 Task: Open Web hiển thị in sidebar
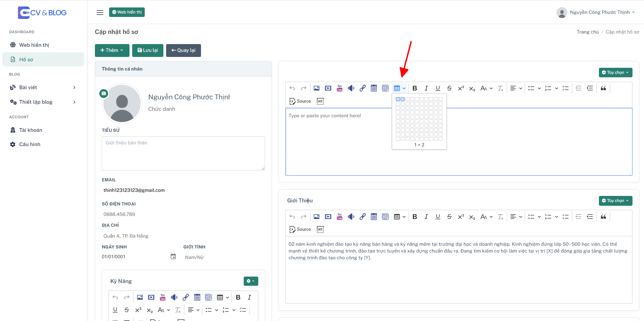pyautogui.click(x=43, y=45)
